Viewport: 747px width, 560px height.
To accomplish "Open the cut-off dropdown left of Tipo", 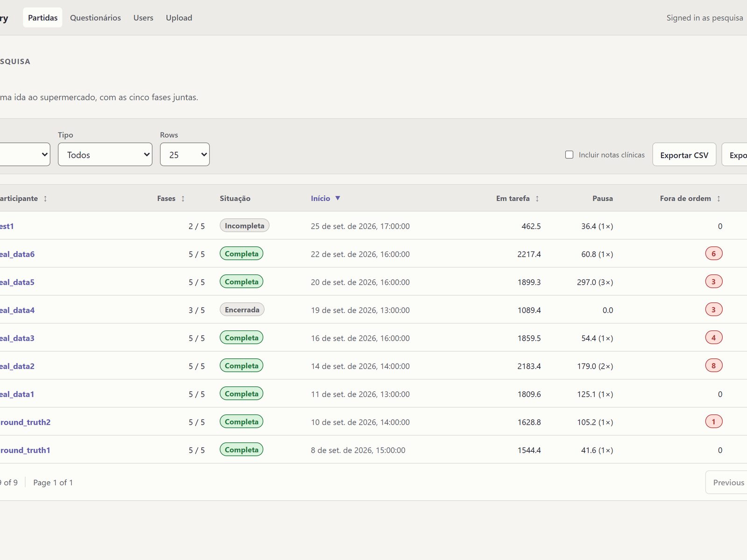I will [25, 154].
